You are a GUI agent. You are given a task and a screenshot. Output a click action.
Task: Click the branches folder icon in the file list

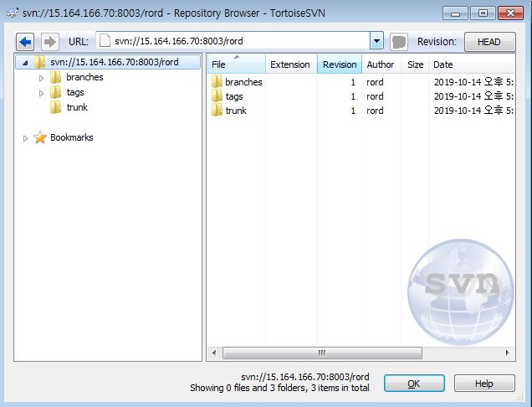[x=217, y=82]
